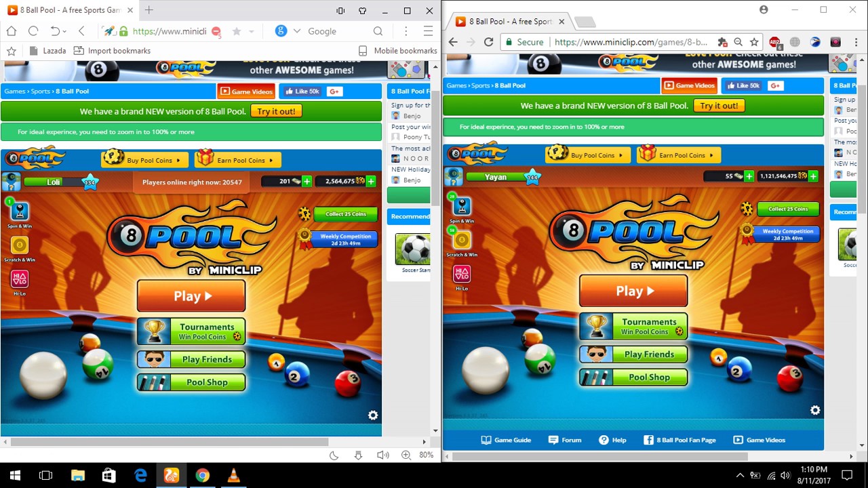Go back using left browser's back chevron
The image size is (868, 488).
click(81, 31)
